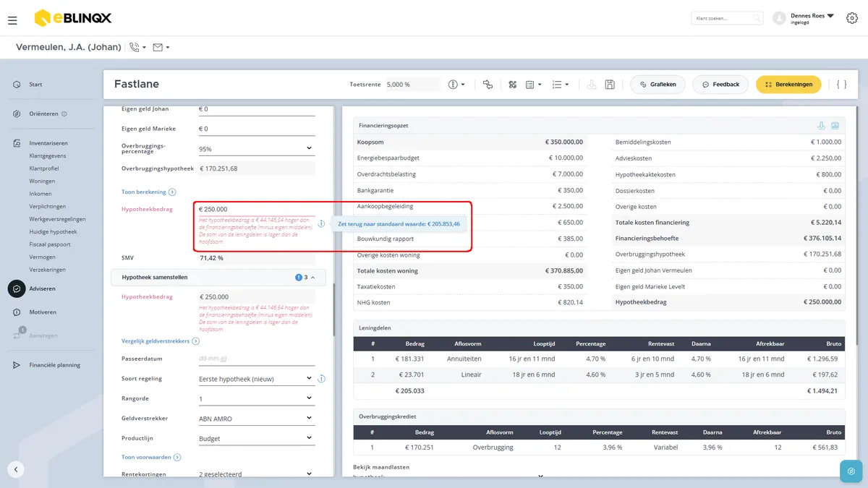Click the Toon voorwaarden link
868x488 pixels.
151,457
